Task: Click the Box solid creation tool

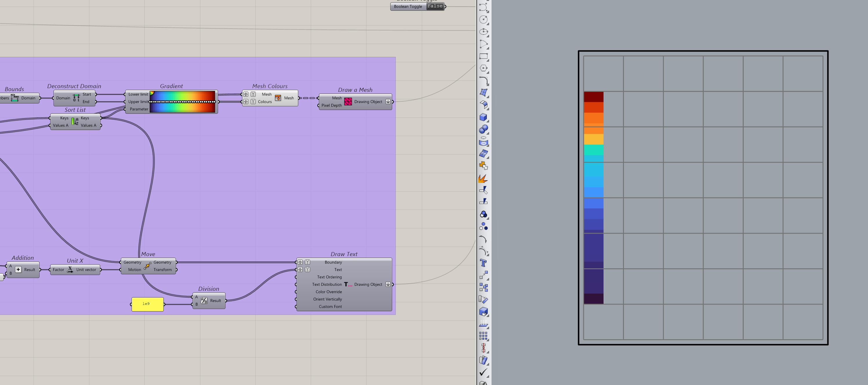Action: 483,117
